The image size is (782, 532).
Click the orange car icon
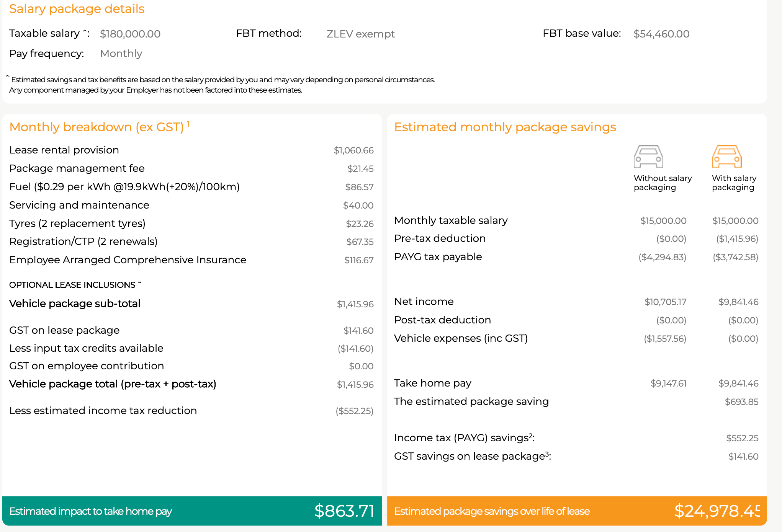(x=726, y=156)
